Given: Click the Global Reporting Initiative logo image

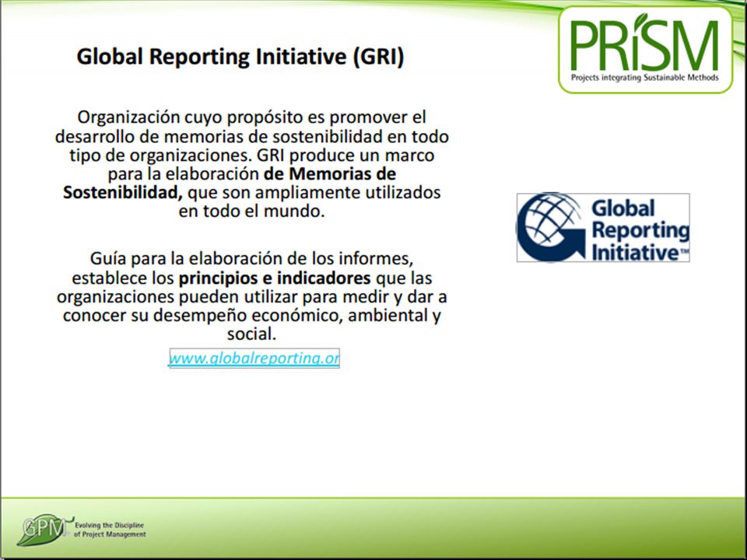Looking at the screenshot, I should point(603,227).
